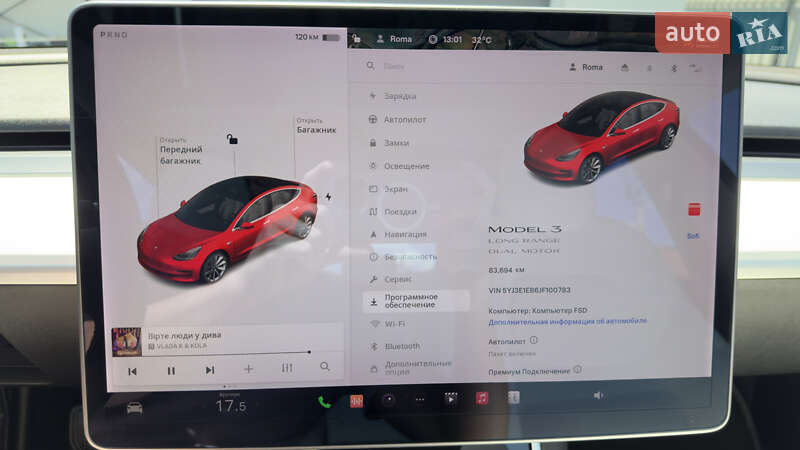Add track to favorites with plus icon
Screen dimensions: 800x450
[x=248, y=368]
